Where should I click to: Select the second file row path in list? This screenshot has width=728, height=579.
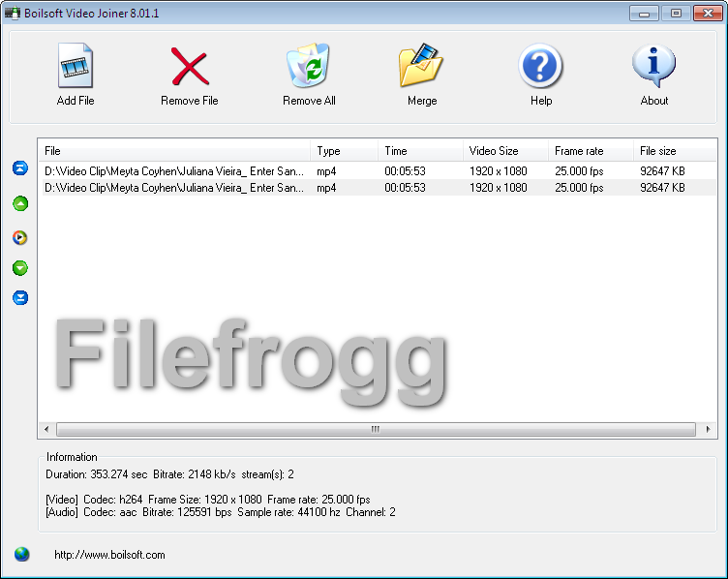(174, 188)
